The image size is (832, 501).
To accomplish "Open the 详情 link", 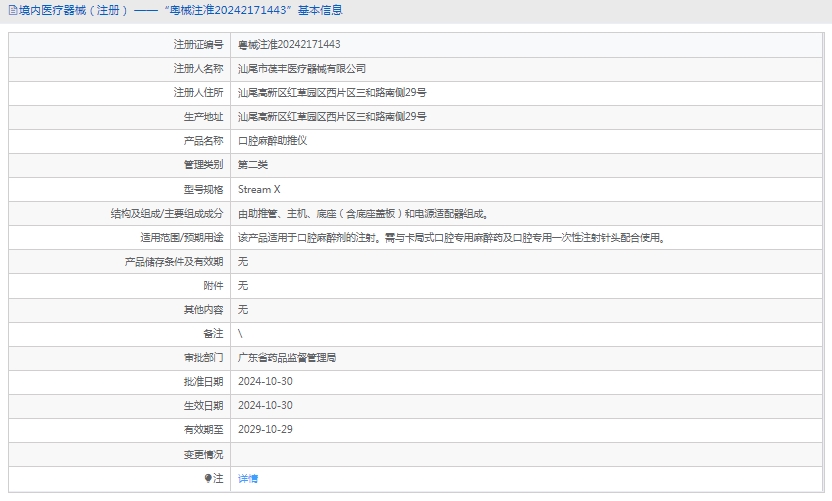I will click(x=248, y=478).
